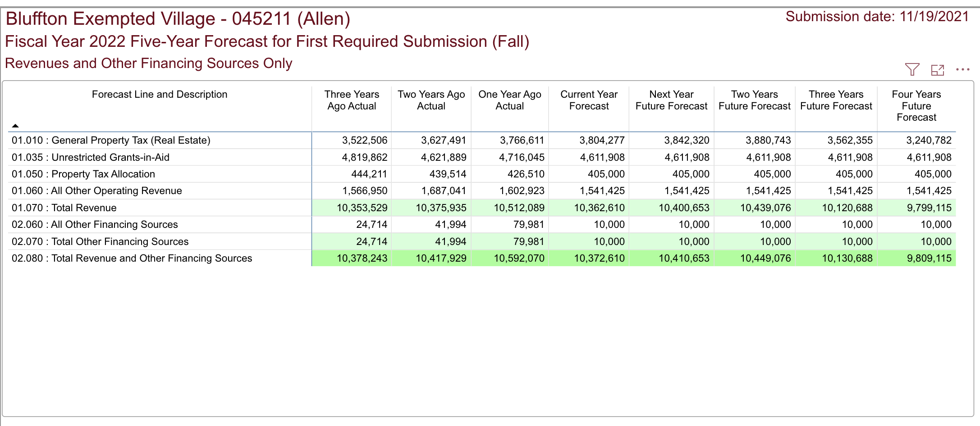Click the value 4,819,862

coord(365,157)
